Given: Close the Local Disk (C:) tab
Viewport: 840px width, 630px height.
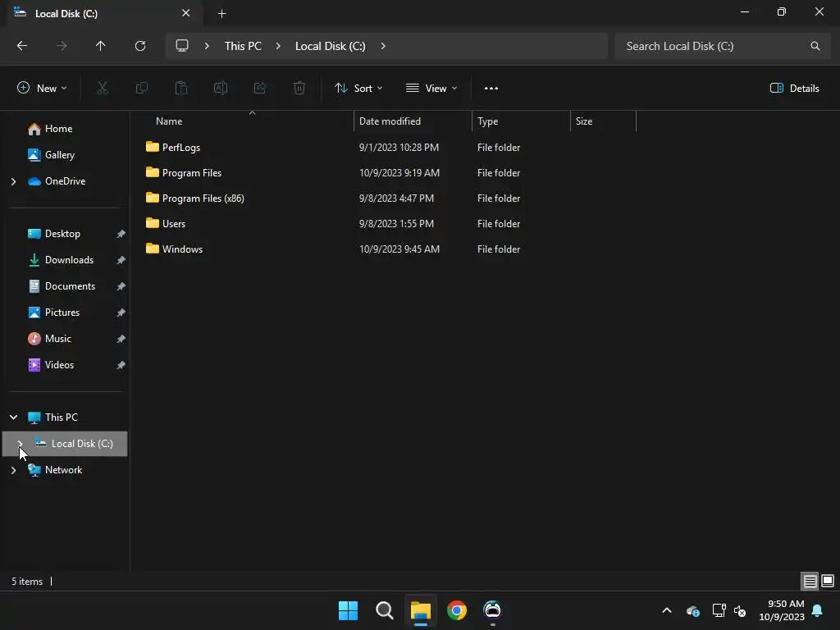Looking at the screenshot, I should [186, 13].
